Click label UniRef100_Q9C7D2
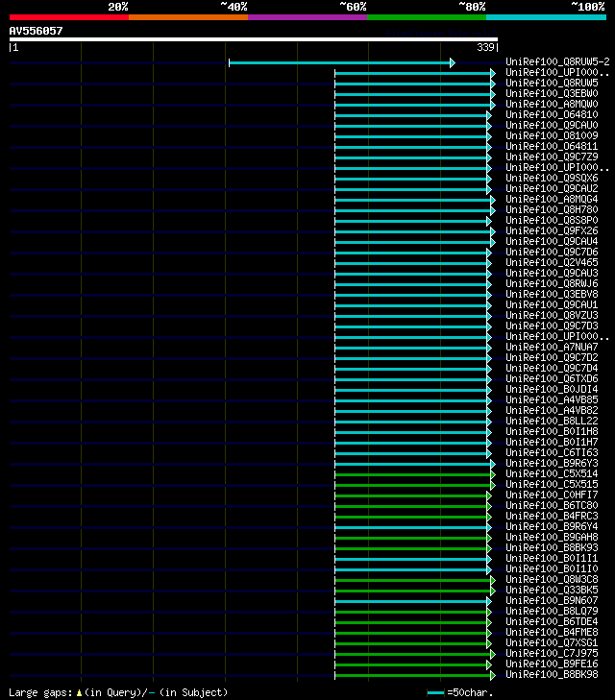Screen dimensions: 615x700 (x=552, y=357)
